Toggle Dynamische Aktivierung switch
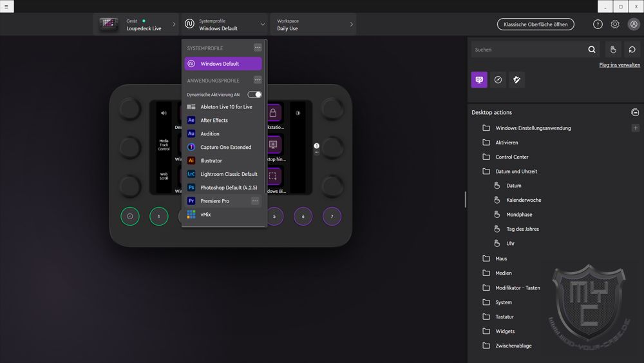The width and height of the screenshot is (644, 363). click(x=254, y=95)
